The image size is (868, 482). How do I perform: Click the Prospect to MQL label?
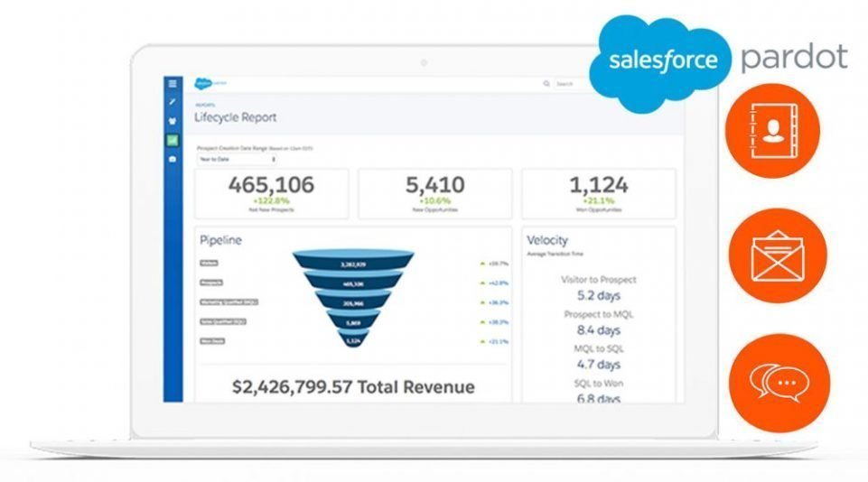click(x=599, y=314)
